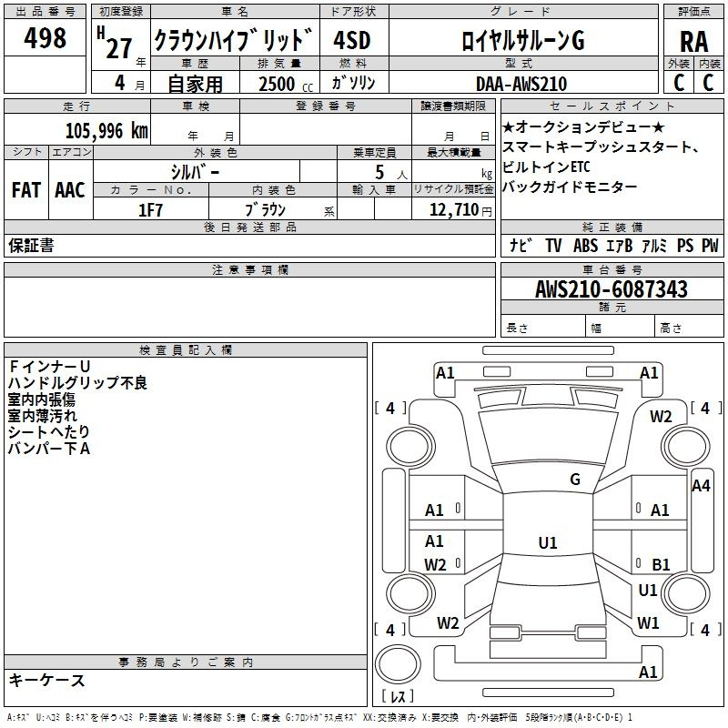This screenshot has height=728, width=728.
Task: Click the mileage value 105,996 km
Action: [x=106, y=131]
